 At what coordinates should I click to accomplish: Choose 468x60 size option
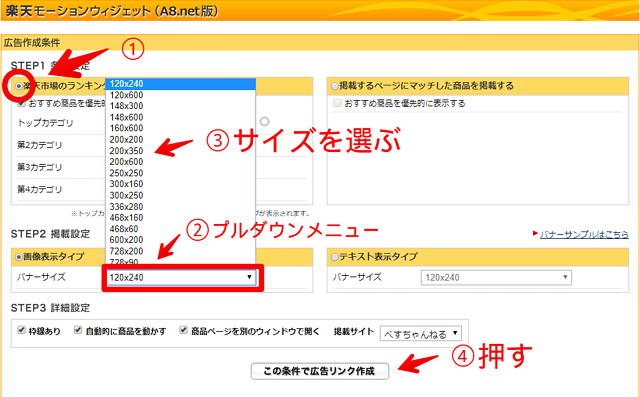(x=180, y=229)
